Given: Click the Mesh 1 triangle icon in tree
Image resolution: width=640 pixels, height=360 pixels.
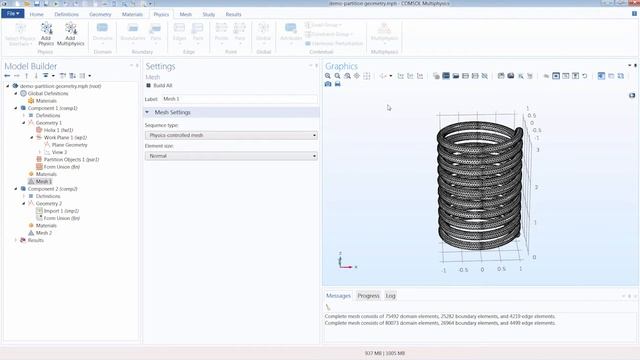Looking at the screenshot, I should pyautogui.click(x=31, y=182).
